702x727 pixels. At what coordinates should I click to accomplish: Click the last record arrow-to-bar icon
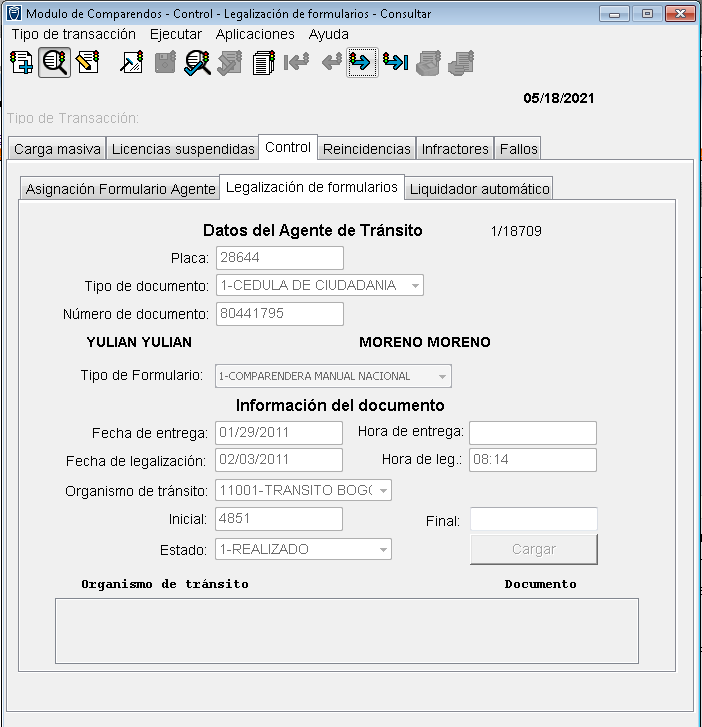(395, 63)
